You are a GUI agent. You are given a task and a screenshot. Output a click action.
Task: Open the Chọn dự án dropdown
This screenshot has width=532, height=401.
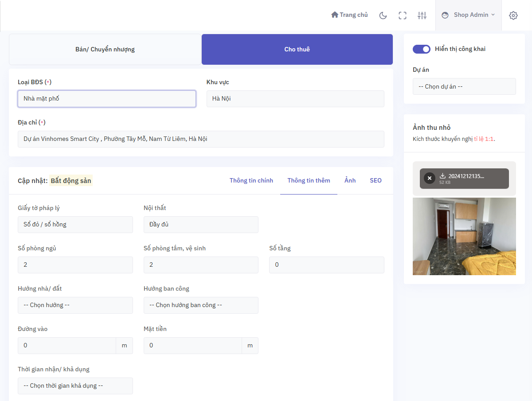464,86
